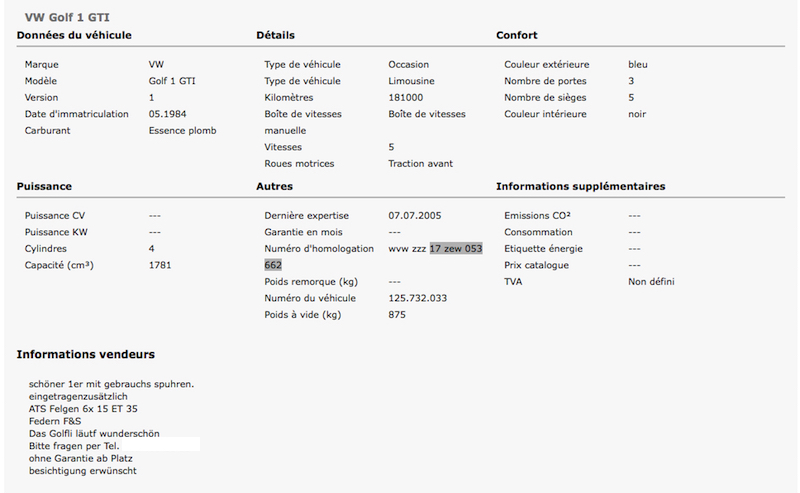
Task: Click the 'Couleur intérieure' label
Action: click(545, 114)
